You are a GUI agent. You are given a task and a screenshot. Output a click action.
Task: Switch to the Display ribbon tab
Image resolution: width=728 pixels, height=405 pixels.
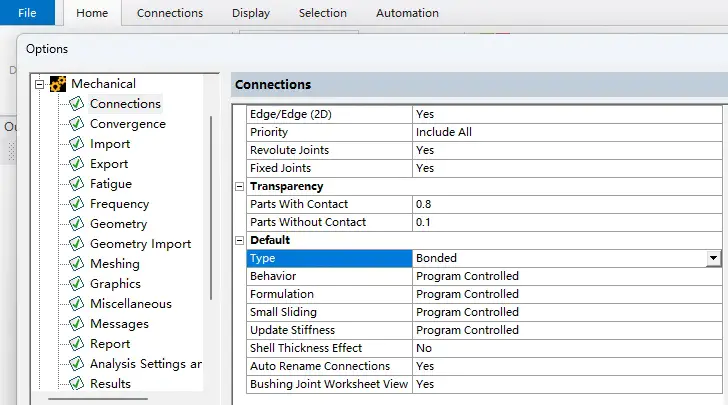(x=251, y=13)
